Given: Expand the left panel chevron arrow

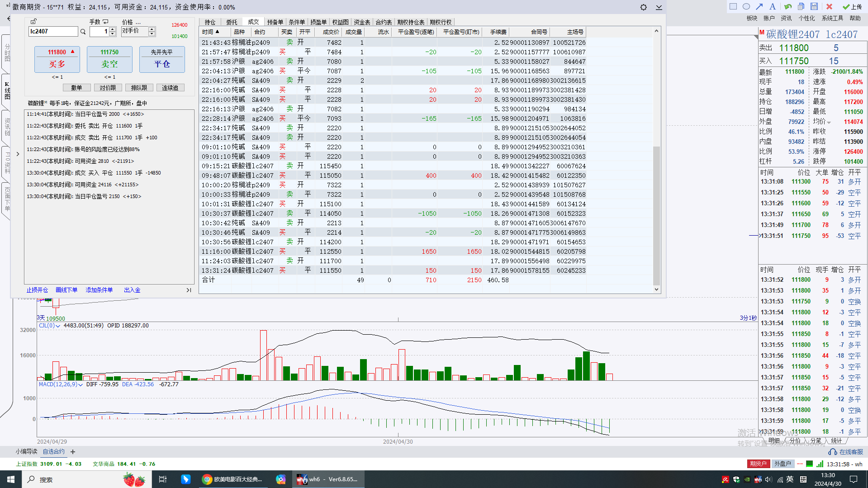Looking at the screenshot, I should [x=18, y=154].
